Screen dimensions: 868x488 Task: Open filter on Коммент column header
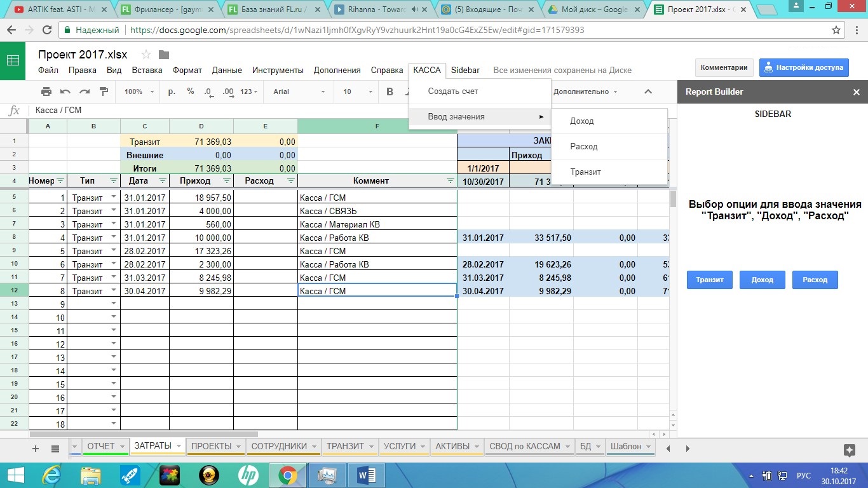pyautogui.click(x=450, y=181)
